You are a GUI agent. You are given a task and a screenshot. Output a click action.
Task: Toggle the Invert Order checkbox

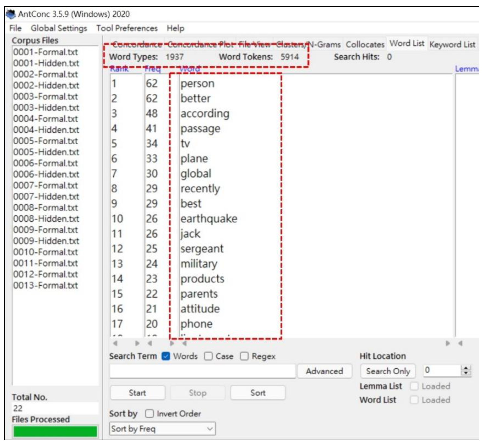[149, 414]
